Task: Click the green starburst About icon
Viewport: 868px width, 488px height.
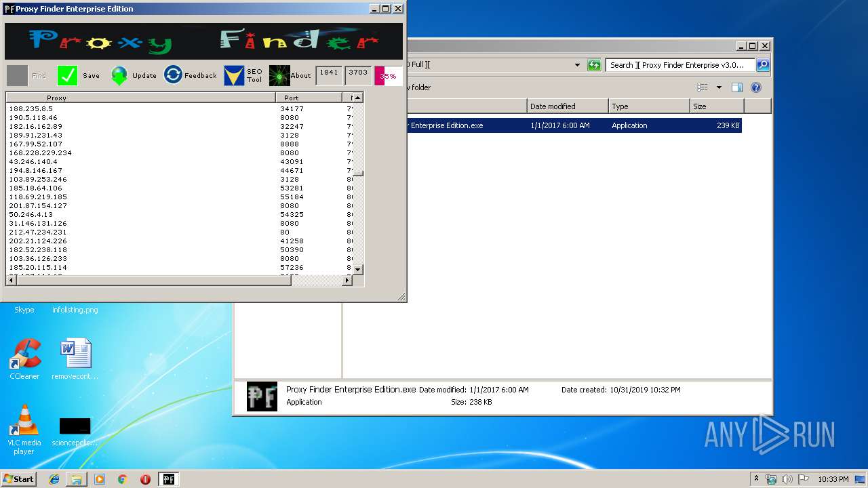Action: click(x=279, y=75)
